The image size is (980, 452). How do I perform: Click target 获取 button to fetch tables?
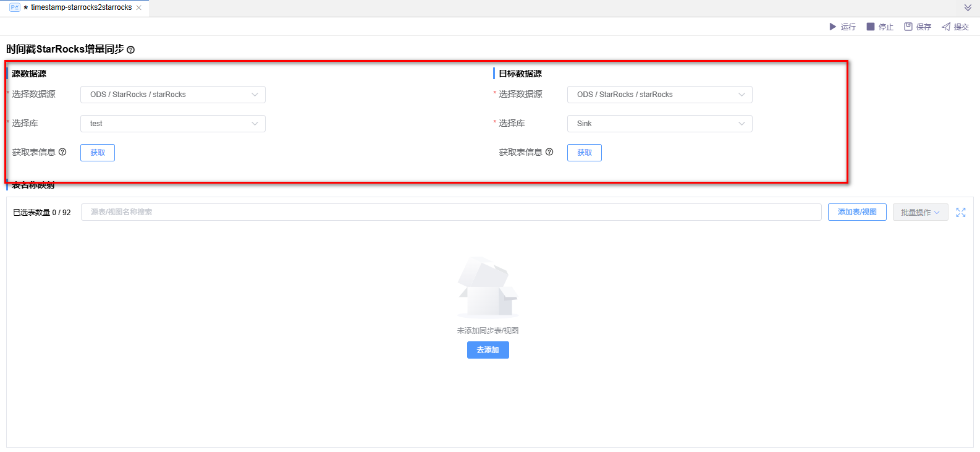coord(585,153)
